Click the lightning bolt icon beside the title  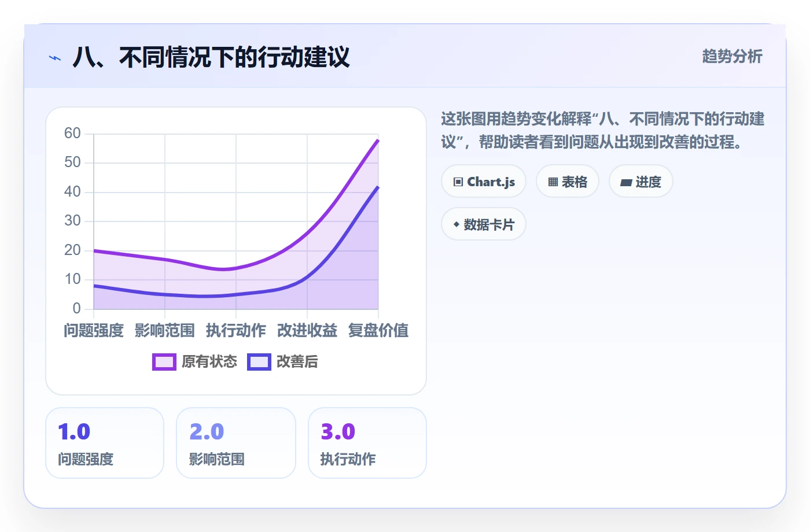(54, 58)
